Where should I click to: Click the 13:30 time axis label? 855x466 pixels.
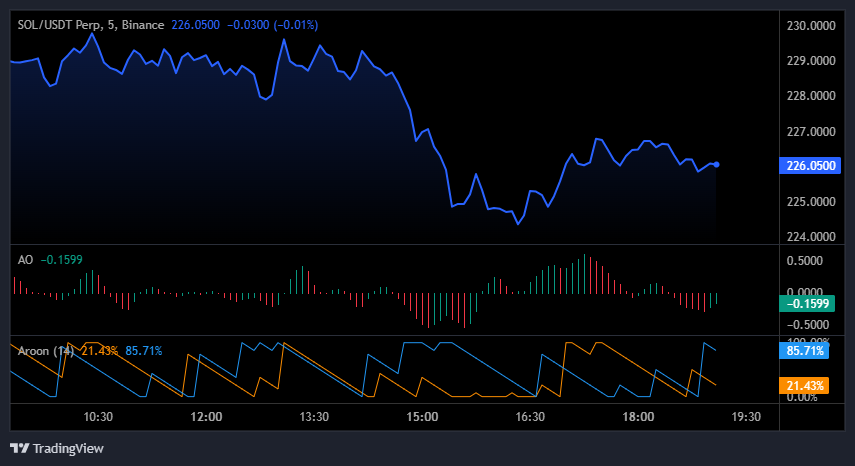coord(314,416)
